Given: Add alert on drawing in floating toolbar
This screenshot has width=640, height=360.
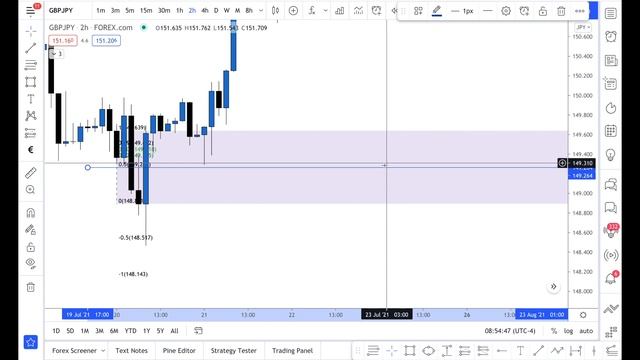Looking at the screenshot, I should pos(524,11).
